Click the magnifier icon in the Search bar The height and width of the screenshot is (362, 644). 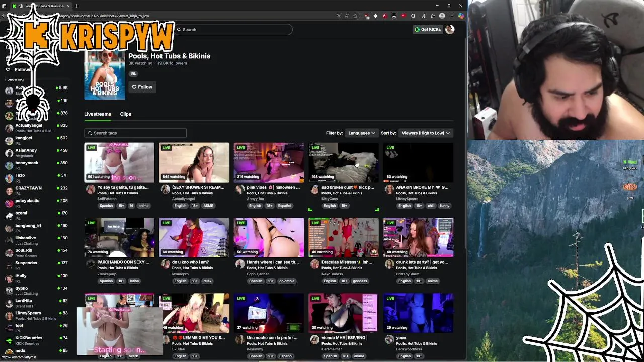point(179,30)
